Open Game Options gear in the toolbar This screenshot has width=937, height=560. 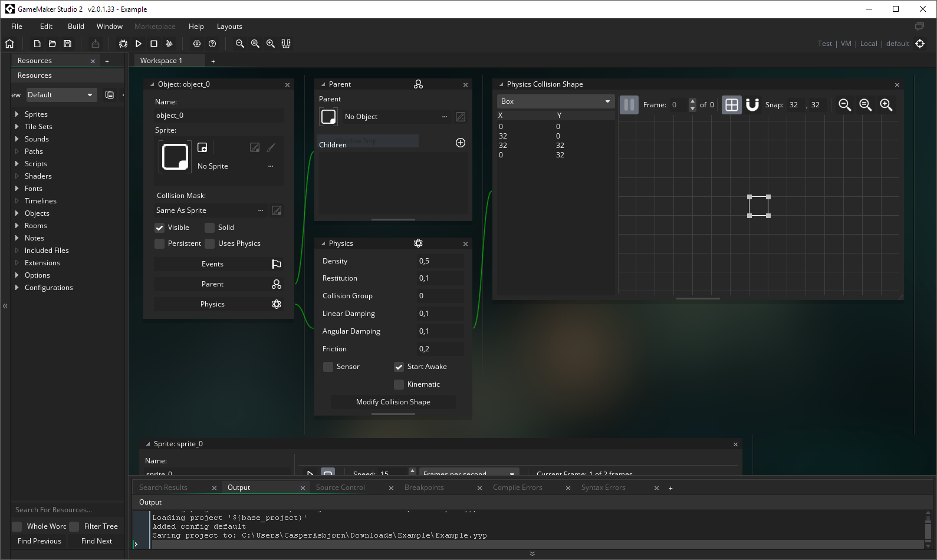pos(197,44)
